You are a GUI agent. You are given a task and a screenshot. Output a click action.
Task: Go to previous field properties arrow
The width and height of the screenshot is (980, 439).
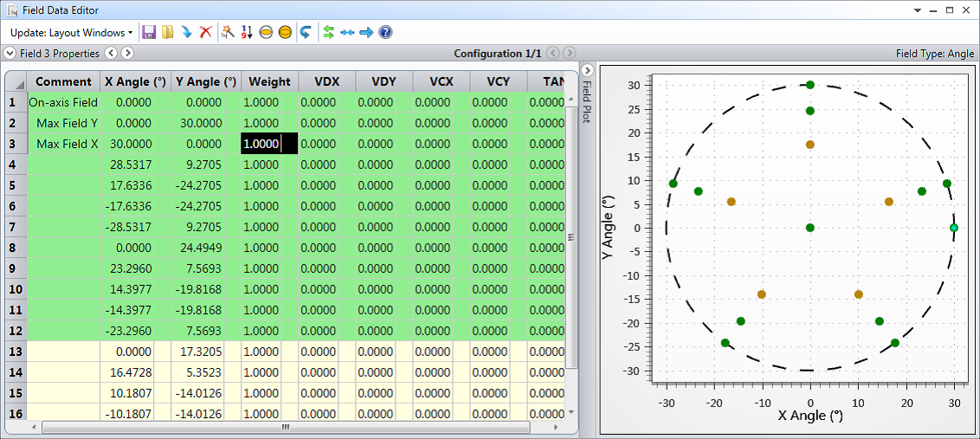pos(111,53)
